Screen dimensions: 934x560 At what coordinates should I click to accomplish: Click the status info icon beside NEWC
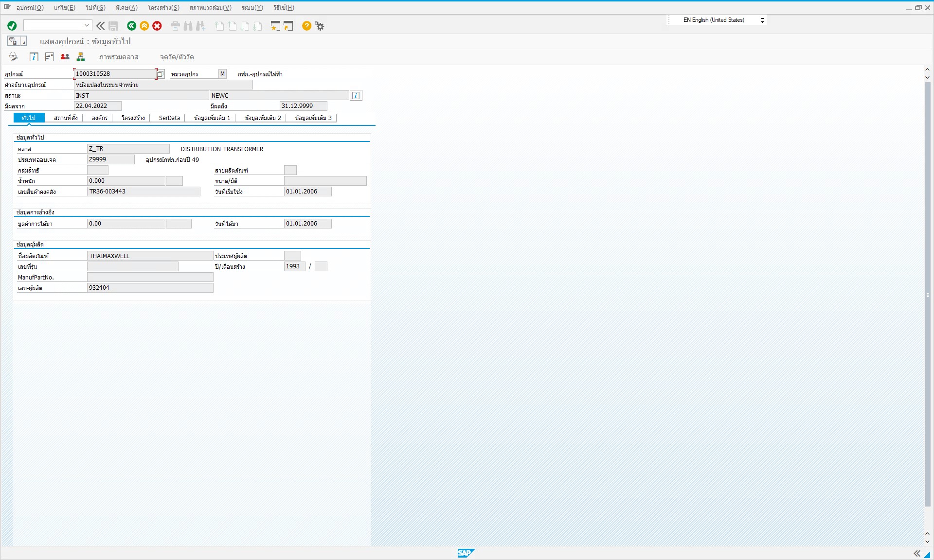click(356, 95)
